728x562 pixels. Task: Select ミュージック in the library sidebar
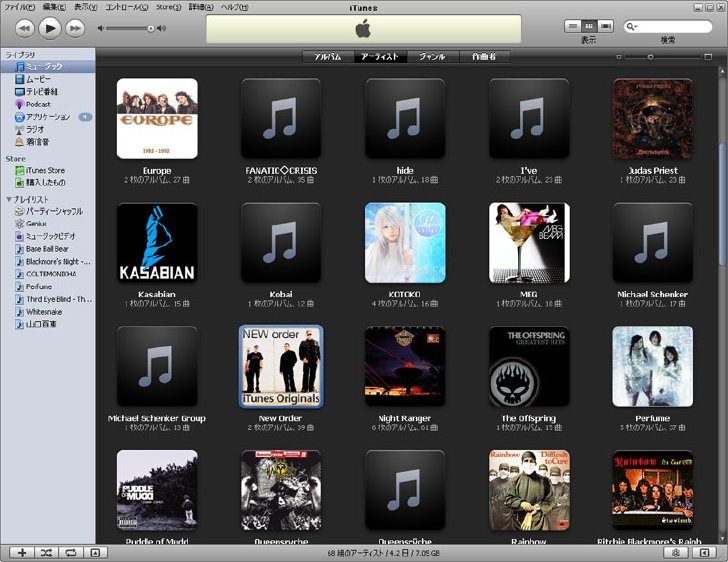tap(48, 66)
